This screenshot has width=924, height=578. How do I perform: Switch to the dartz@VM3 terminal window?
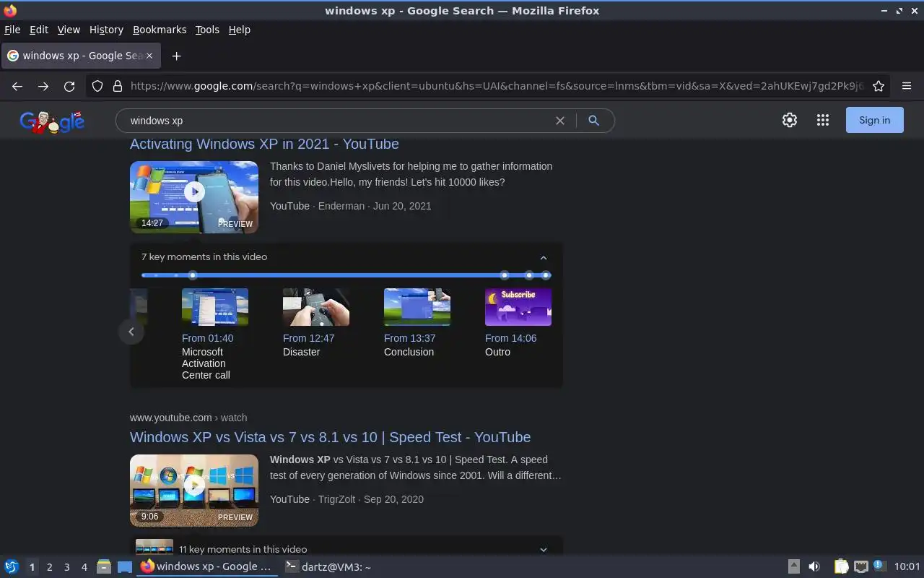click(x=328, y=567)
